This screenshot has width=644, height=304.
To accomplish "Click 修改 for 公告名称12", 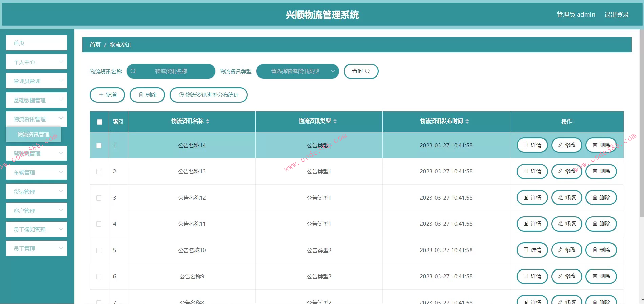I will (x=567, y=198).
